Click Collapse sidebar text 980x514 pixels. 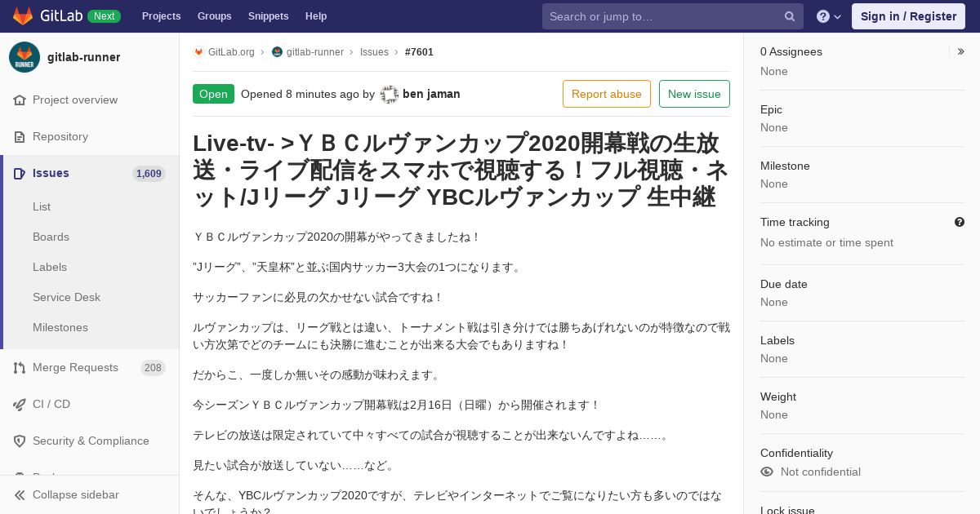pos(76,495)
